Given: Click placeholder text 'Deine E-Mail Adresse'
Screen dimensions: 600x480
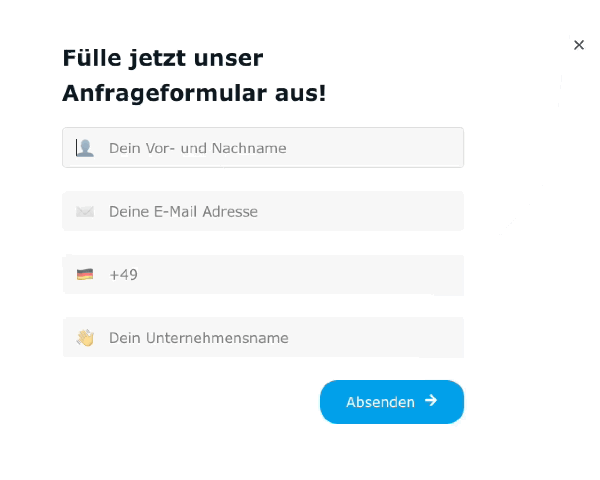Looking at the screenshot, I should pyautogui.click(x=183, y=212).
